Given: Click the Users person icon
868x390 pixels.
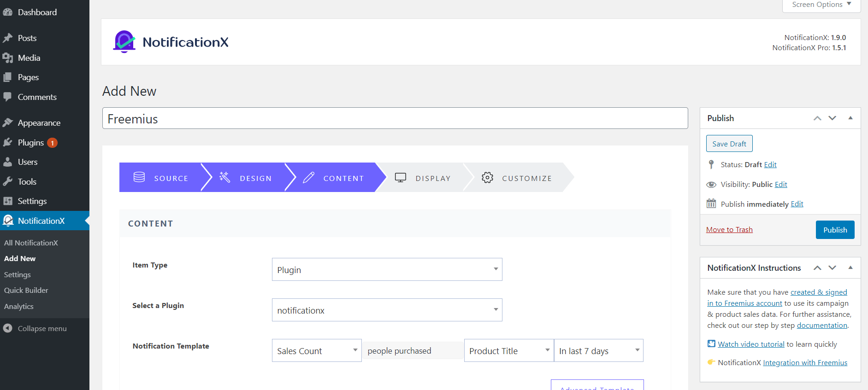Looking at the screenshot, I should pyautogui.click(x=8, y=162).
